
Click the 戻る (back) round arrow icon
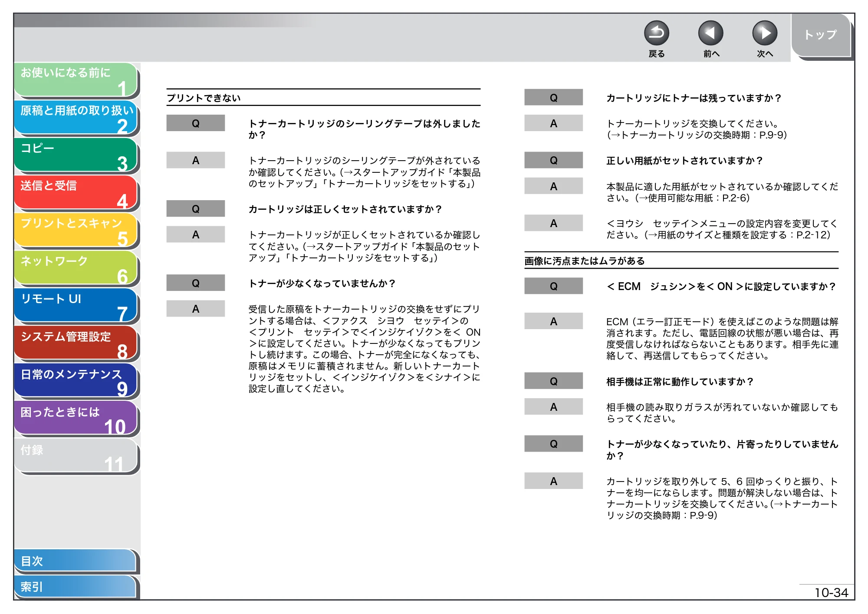(656, 33)
